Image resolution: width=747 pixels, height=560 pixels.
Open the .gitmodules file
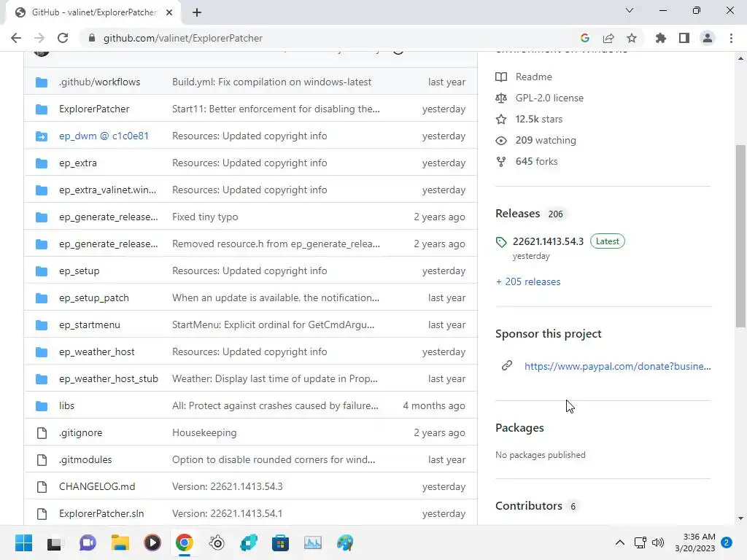pyautogui.click(x=85, y=459)
